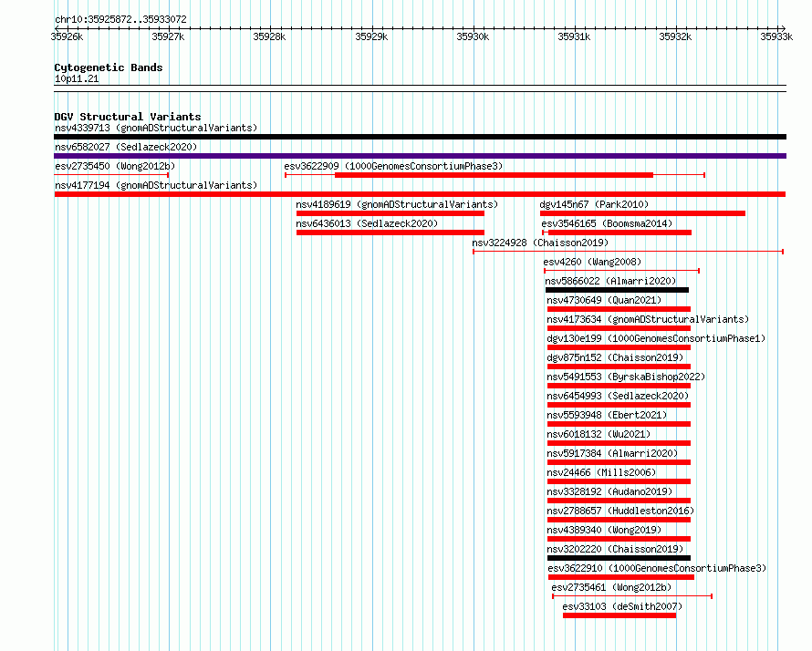Open dgv130e199 1000GenomesConsortiumPhase1 variant
812x651 pixels.
click(x=656, y=338)
